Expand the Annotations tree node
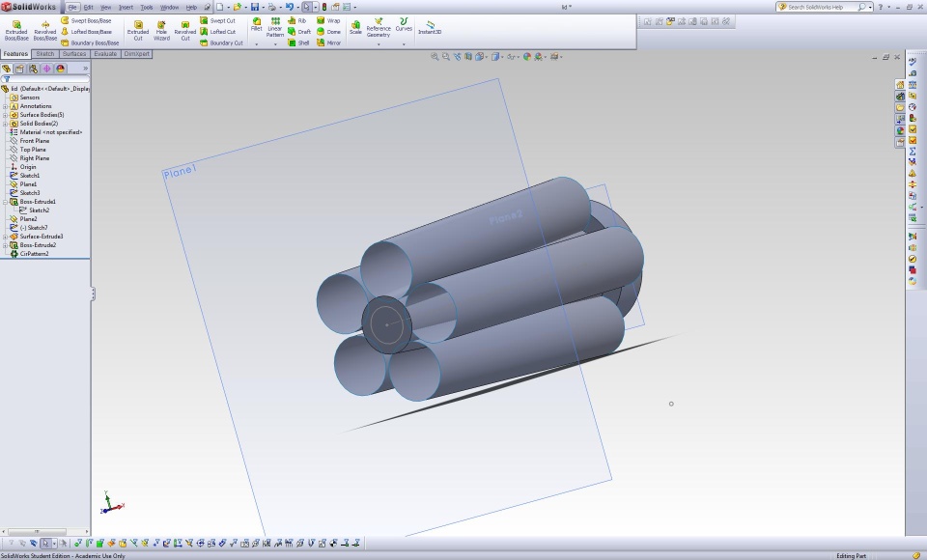The width and height of the screenshot is (927, 560). 6,106
